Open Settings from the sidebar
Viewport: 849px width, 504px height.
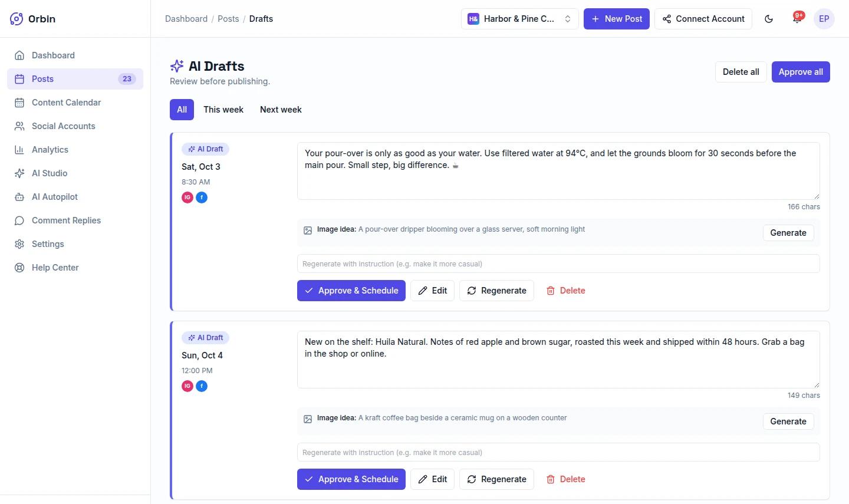click(x=75, y=244)
